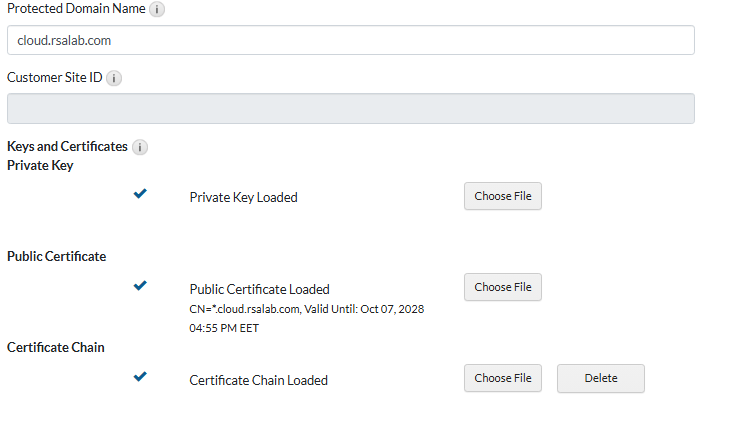The image size is (748, 426).
Task: Focus the Protected Domain Name text field
Action: point(350,40)
